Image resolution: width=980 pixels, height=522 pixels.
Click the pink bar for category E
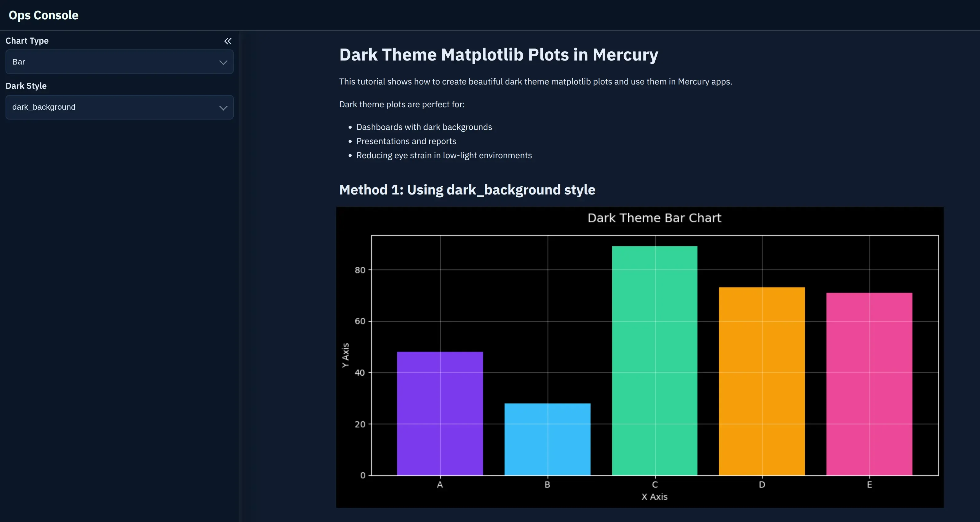(869, 384)
